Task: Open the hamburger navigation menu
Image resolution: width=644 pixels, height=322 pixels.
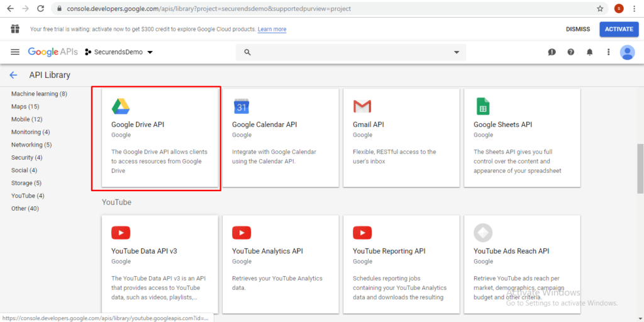Action: 15,52
